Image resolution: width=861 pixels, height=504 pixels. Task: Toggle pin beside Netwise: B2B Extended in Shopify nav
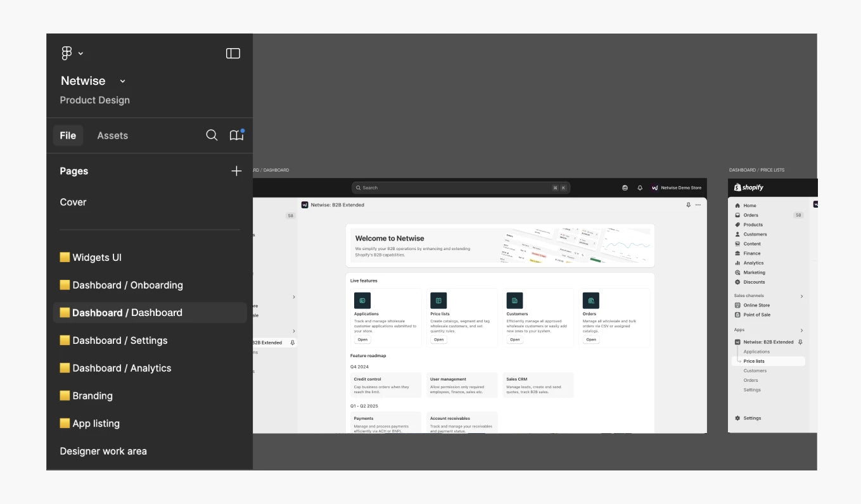click(x=800, y=342)
